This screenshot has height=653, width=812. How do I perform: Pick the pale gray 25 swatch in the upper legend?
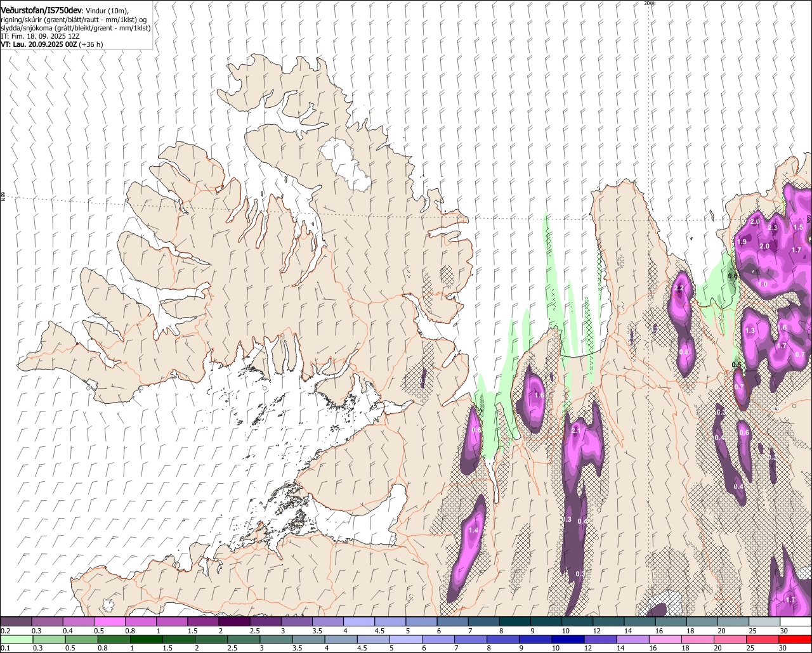765,621
